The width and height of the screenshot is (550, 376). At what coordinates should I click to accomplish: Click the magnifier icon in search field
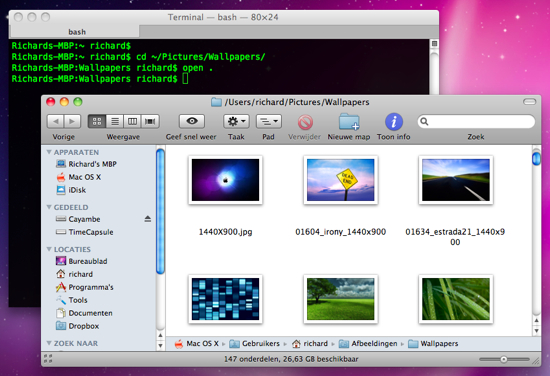point(424,121)
